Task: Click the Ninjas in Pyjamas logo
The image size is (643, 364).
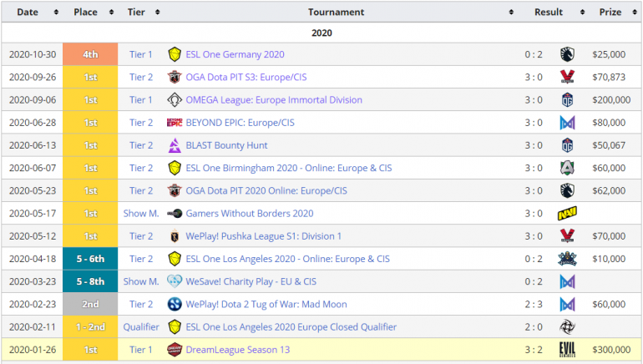Action: tap(567, 327)
